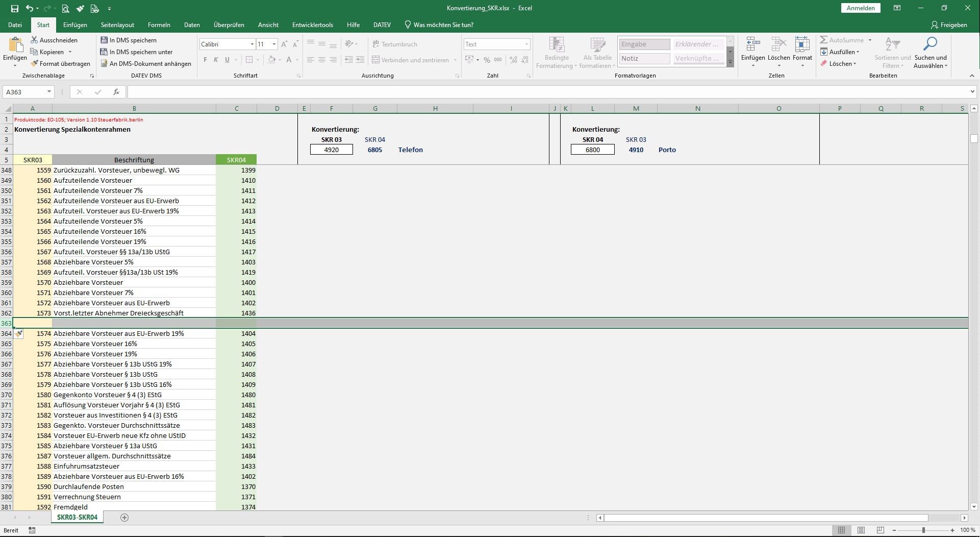Toggle italic formatting K button

pyautogui.click(x=216, y=60)
